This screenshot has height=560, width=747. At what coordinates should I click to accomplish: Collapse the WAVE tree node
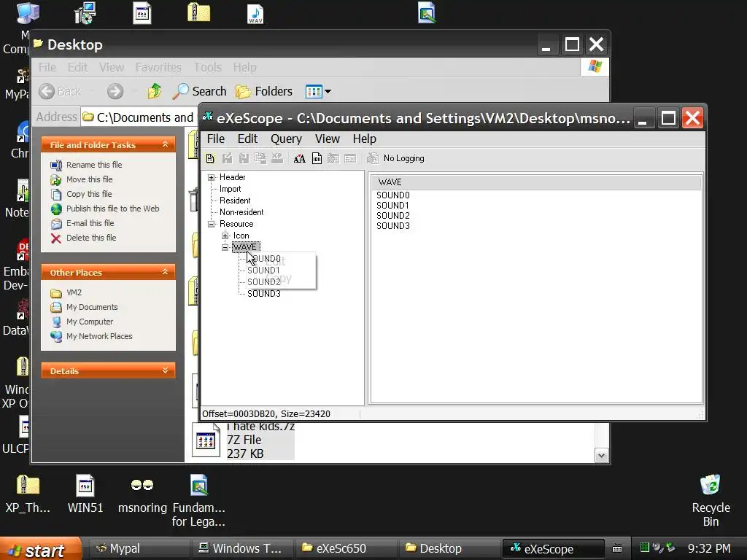[225, 247]
